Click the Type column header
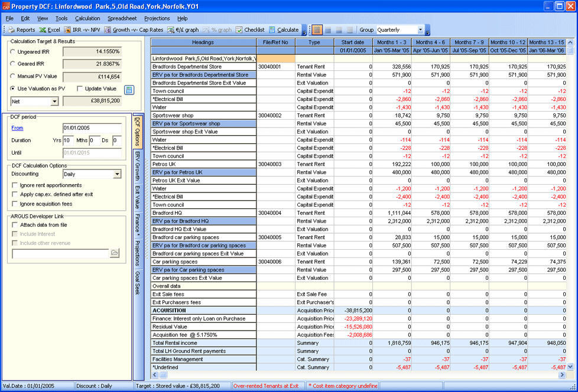 click(314, 43)
